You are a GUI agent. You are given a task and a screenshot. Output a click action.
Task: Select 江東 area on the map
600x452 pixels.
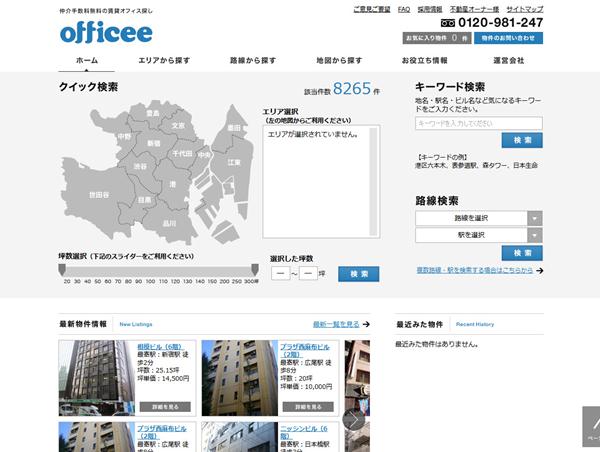pos(234,162)
